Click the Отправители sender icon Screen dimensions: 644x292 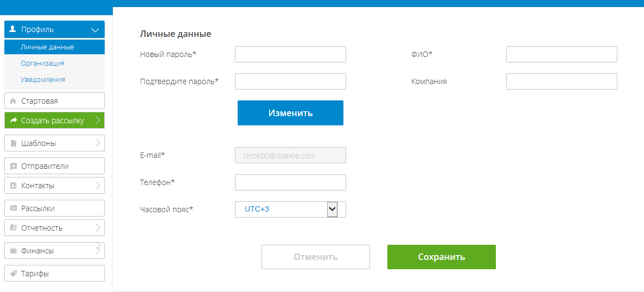pyautogui.click(x=13, y=166)
